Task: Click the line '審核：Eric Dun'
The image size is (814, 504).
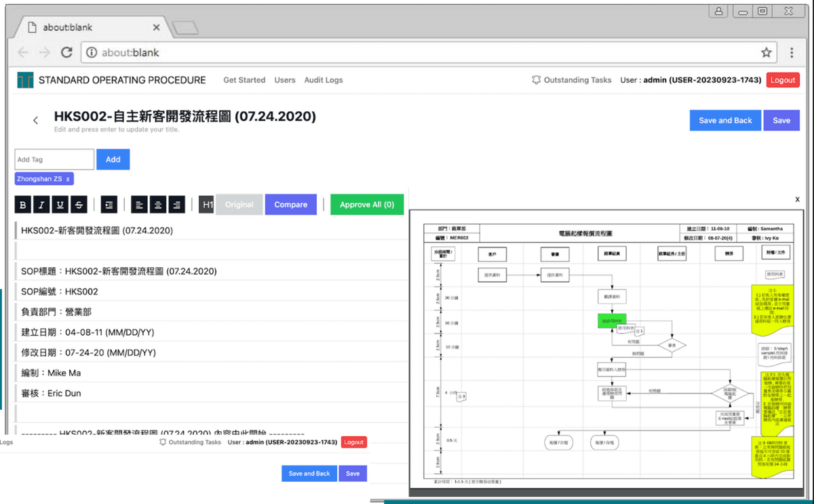Action: coord(51,393)
